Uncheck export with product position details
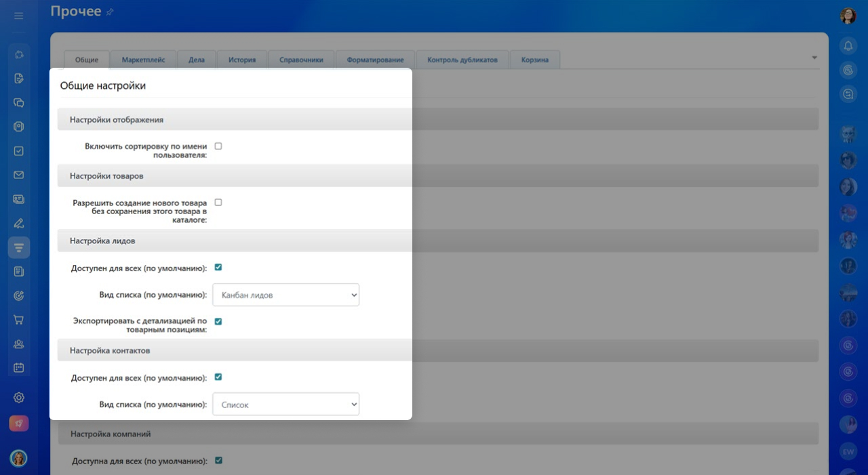The image size is (868, 475). pos(218,321)
